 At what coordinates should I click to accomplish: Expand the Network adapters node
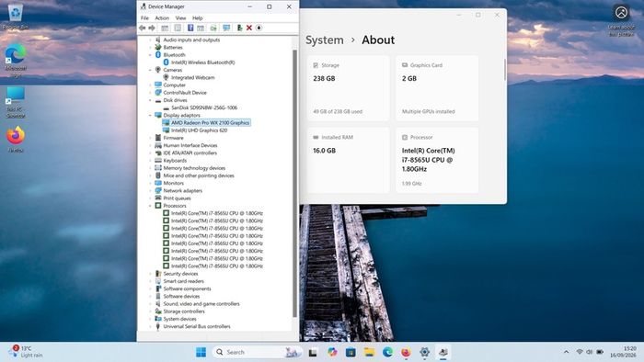pyautogui.click(x=150, y=190)
